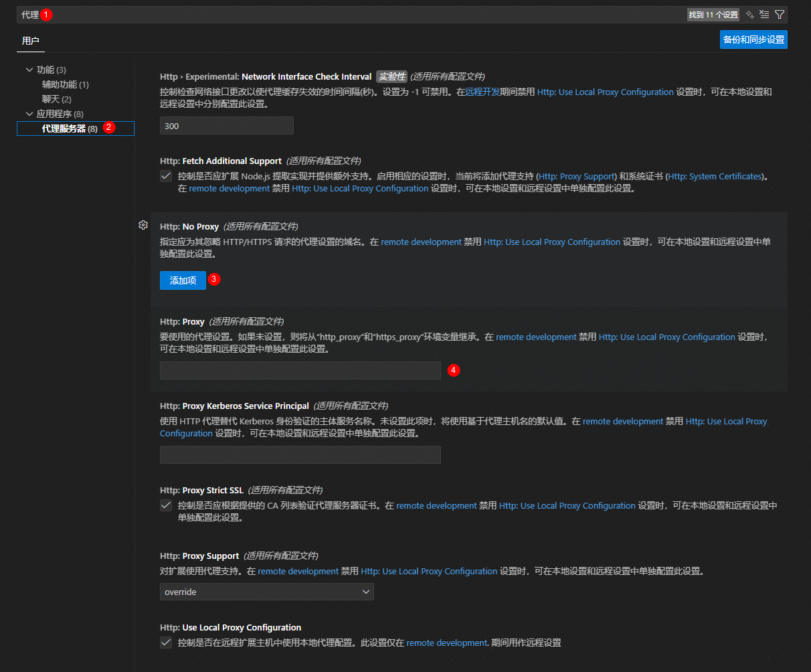Click the Http: System Certificates link
The image size is (811, 672).
click(715, 177)
